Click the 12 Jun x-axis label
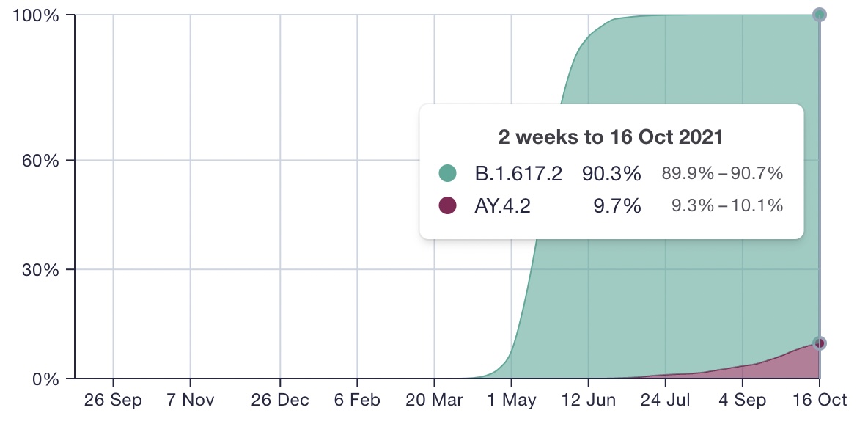The height and width of the screenshot is (424, 868). [x=589, y=401]
